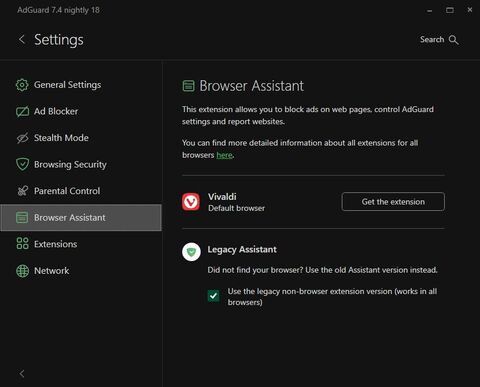Click the General Settings gear icon

tap(22, 85)
